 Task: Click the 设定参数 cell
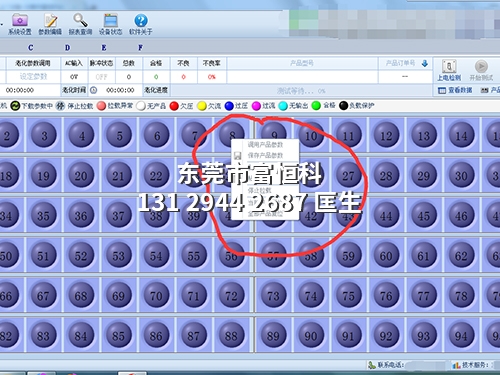(x=33, y=77)
